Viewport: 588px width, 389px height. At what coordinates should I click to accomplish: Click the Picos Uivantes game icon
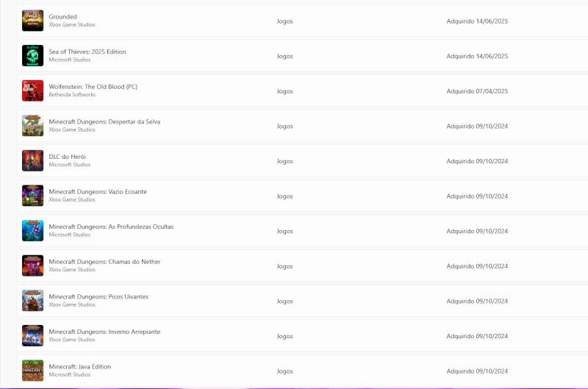(33, 300)
